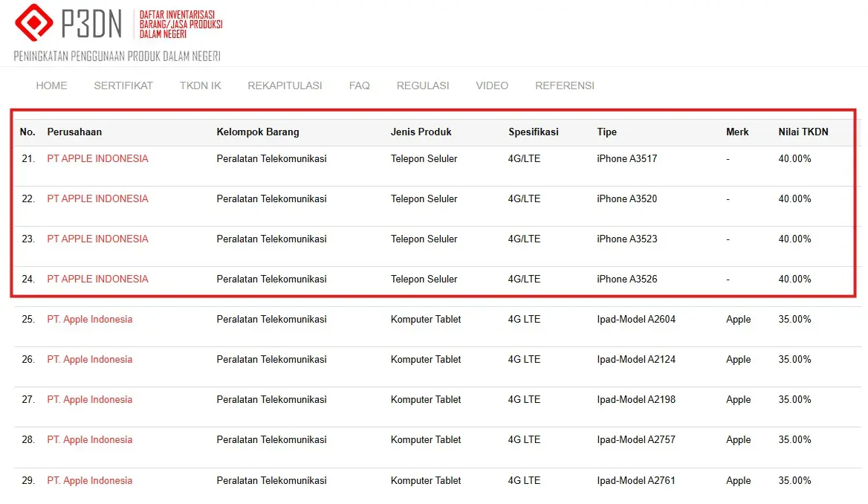Open the HOME menu item
This screenshot has width=868, height=504.
click(x=51, y=85)
